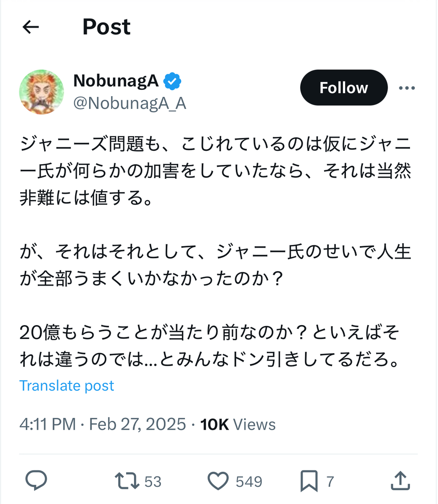Tap the 549 likes count
This screenshot has width=438, height=504.
point(249,482)
